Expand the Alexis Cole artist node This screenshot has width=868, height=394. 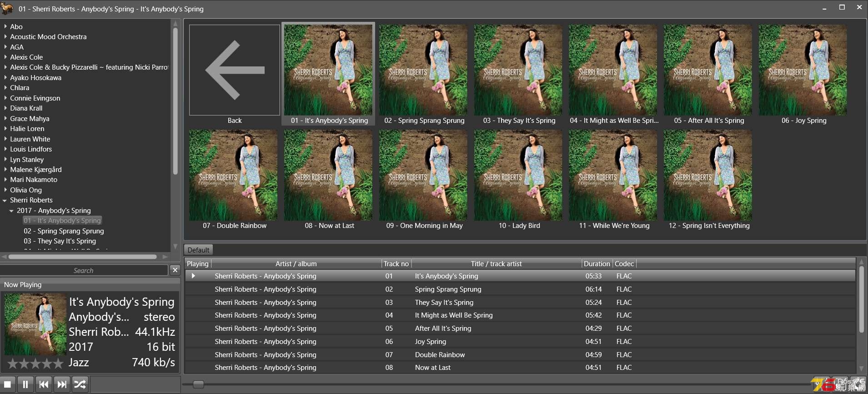pos(5,57)
